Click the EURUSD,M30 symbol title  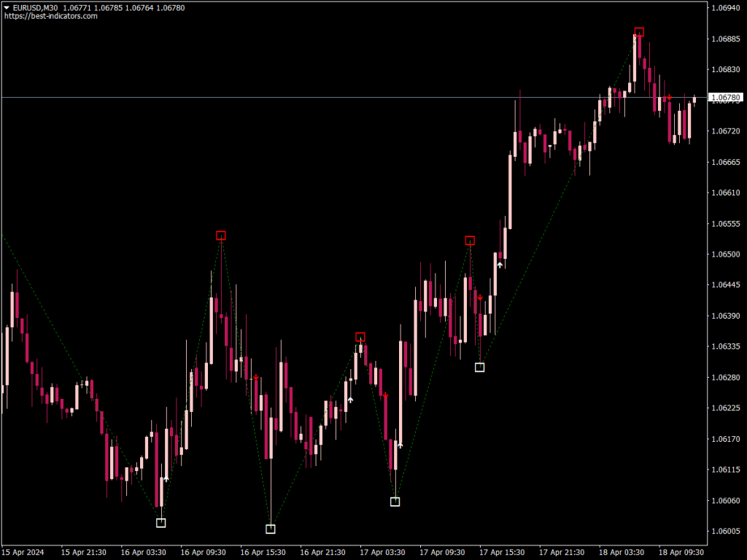(35, 7)
